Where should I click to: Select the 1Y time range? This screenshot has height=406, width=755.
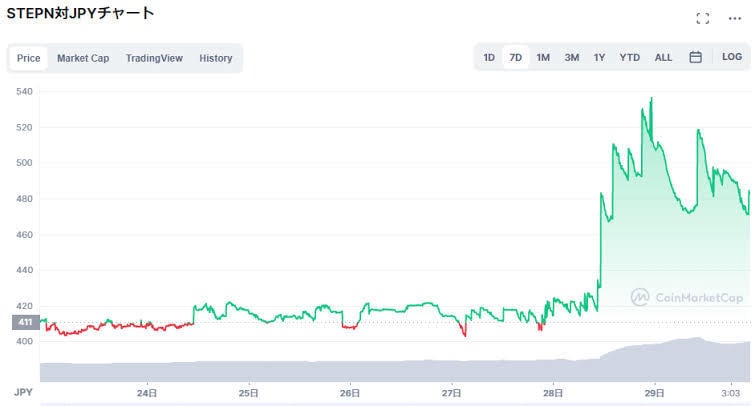pos(599,57)
